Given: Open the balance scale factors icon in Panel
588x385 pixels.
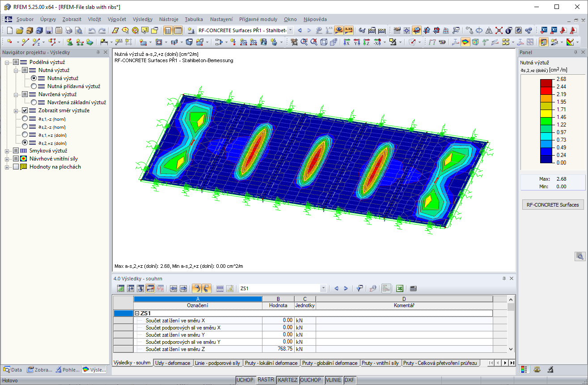Looking at the screenshot, I should pos(537,370).
